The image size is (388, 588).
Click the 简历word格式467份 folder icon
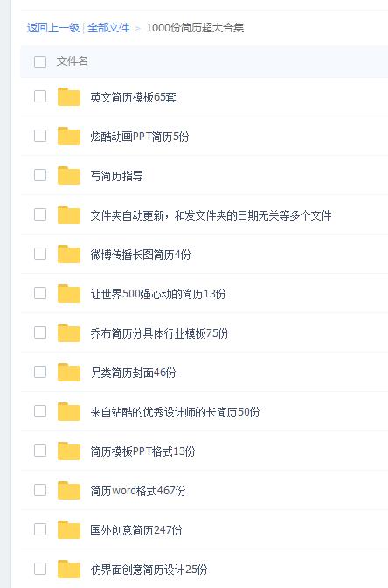(69, 491)
